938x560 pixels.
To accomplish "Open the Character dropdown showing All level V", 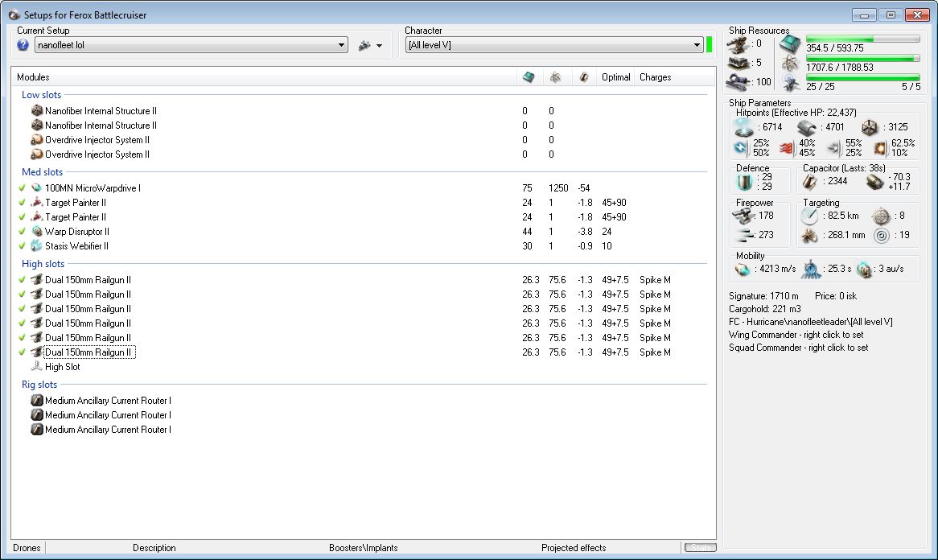I will pyautogui.click(x=554, y=45).
